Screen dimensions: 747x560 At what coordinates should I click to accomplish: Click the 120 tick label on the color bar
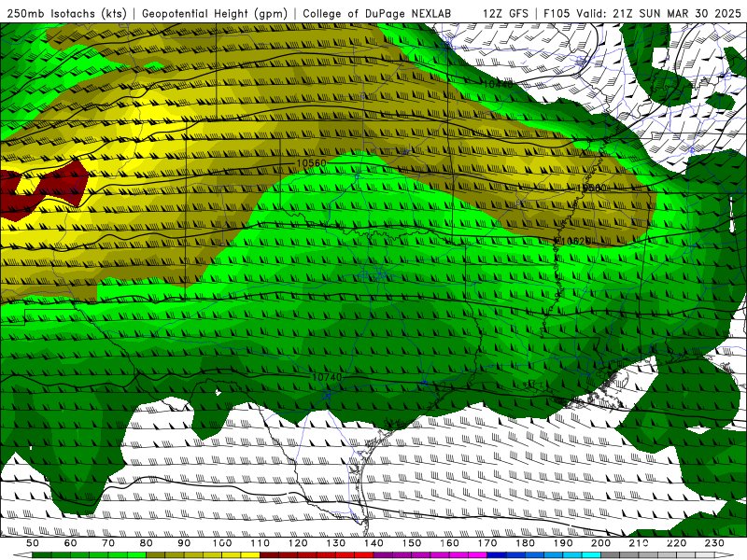pos(298,543)
